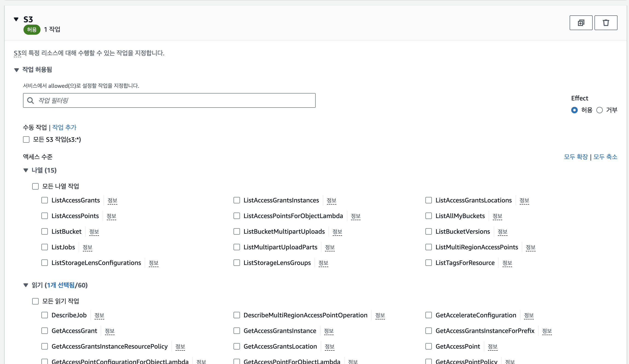
Task: Check 모든 읽기 작업 checkbox
Action: [35, 301]
